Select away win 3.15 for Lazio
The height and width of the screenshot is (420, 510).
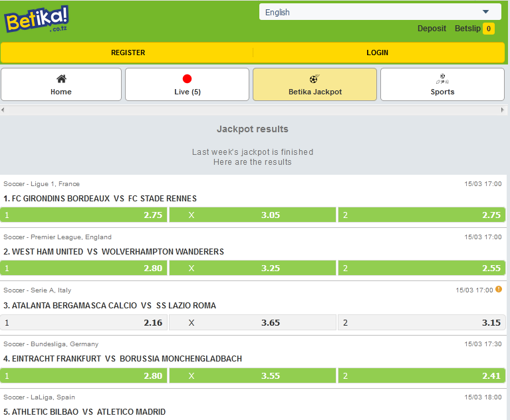[422, 322]
